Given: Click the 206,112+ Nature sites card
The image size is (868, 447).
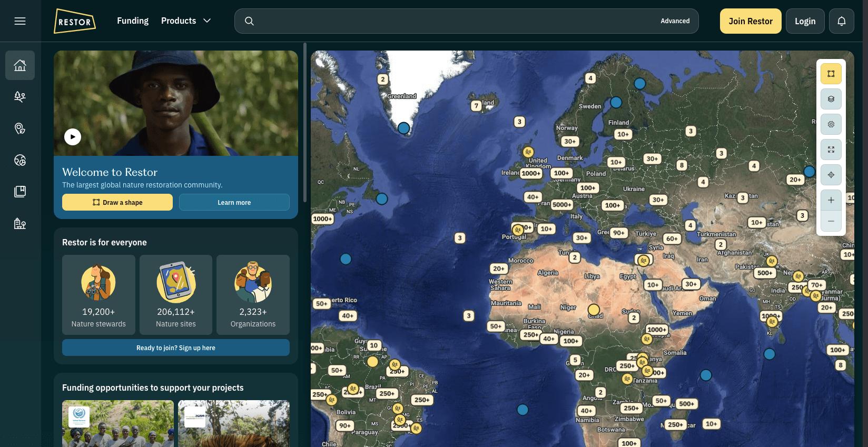Looking at the screenshot, I should click(176, 295).
